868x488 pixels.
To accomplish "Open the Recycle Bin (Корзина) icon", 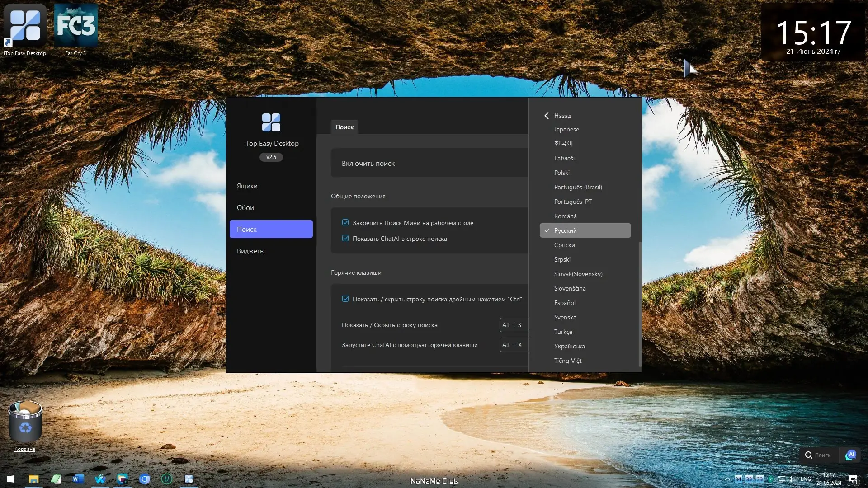I will point(25,422).
